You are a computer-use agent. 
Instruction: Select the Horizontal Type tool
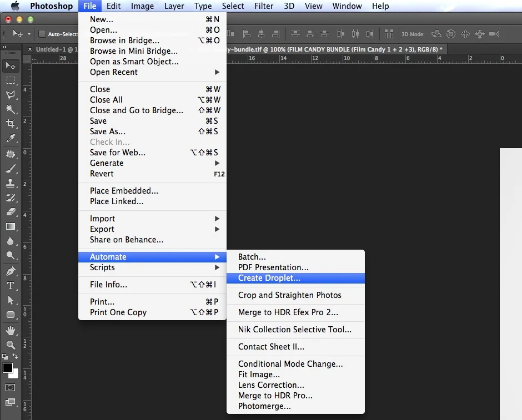(x=11, y=286)
